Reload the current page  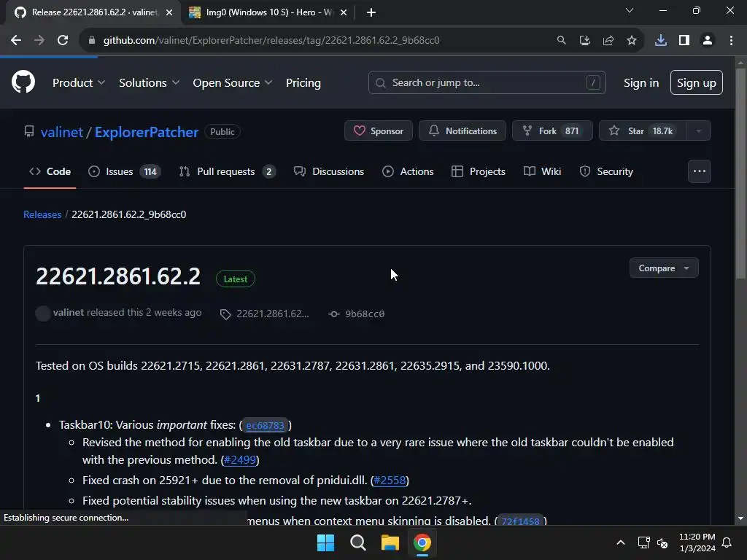pyautogui.click(x=63, y=41)
